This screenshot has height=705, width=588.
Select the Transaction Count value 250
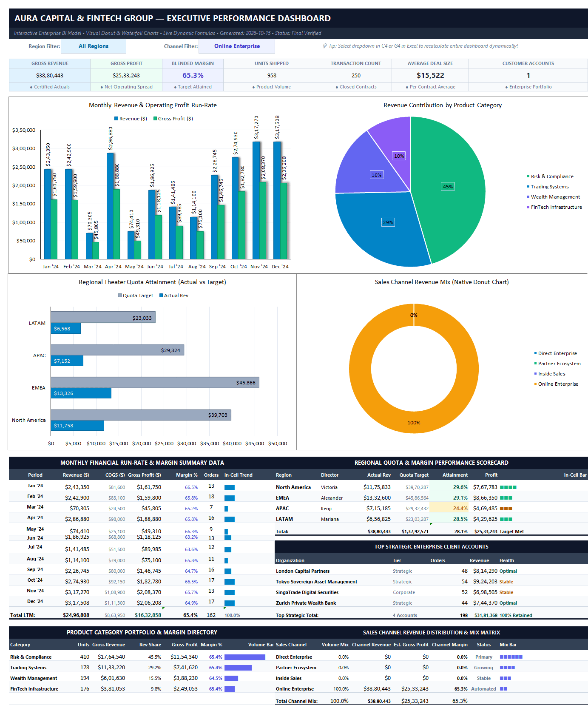point(356,75)
